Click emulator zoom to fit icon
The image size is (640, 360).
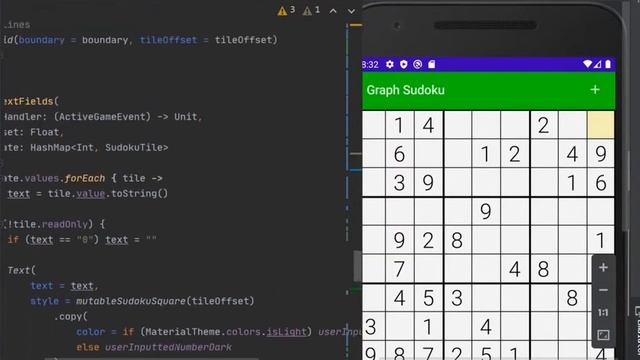tap(603, 335)
